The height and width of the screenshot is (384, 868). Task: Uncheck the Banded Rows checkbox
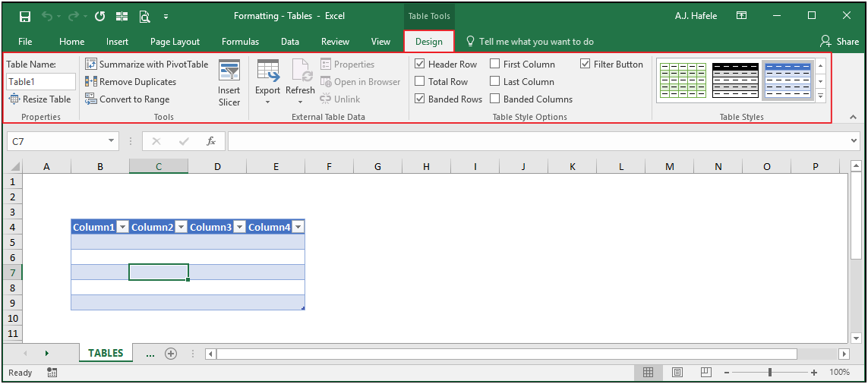point(420,99)
